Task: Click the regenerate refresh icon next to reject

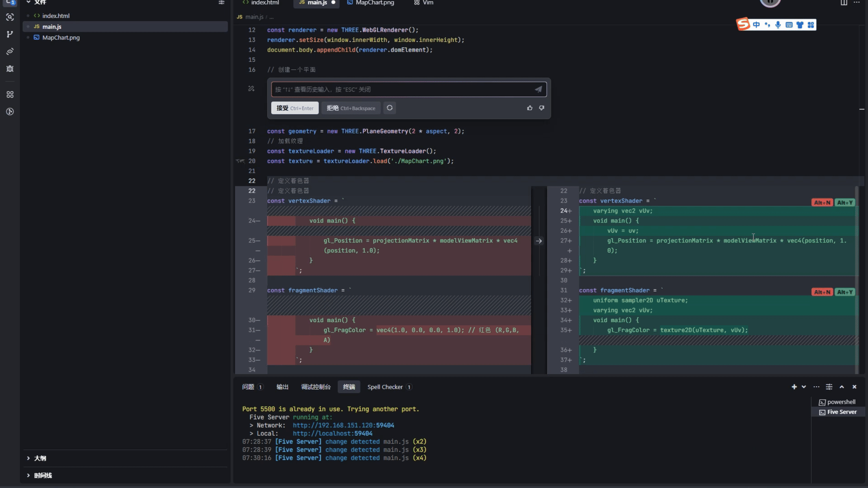Action: coord(390,108)
